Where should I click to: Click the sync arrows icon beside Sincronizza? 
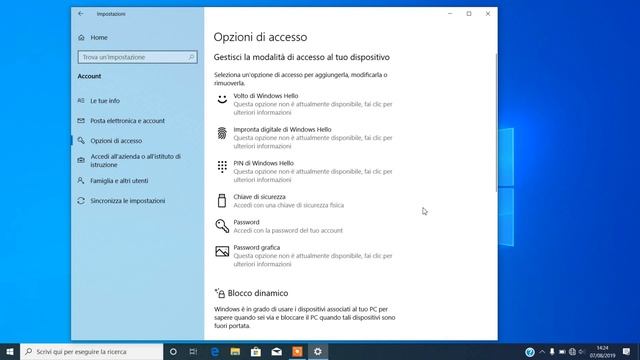point(81,200)
